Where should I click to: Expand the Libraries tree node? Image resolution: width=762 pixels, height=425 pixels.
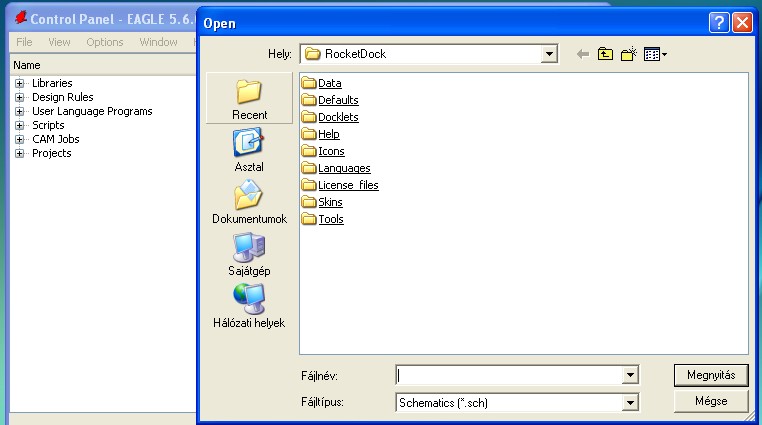point(19,83)
